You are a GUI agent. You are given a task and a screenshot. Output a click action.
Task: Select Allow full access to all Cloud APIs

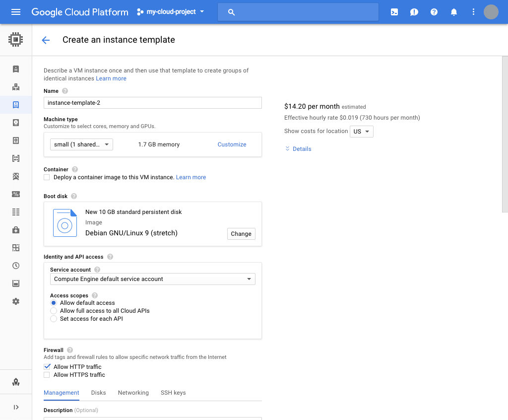[x=54, y=311]
